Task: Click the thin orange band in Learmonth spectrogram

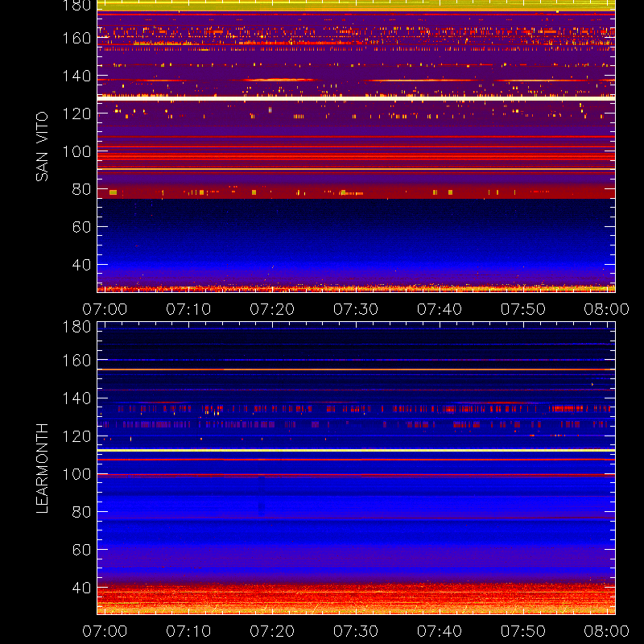Action: (x=356, y=369)
